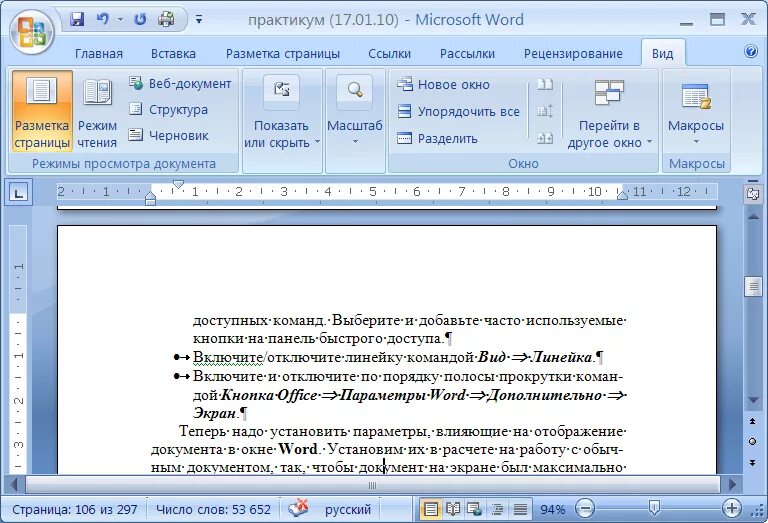Click page count Страница: 106 из 297

[74, 510]
